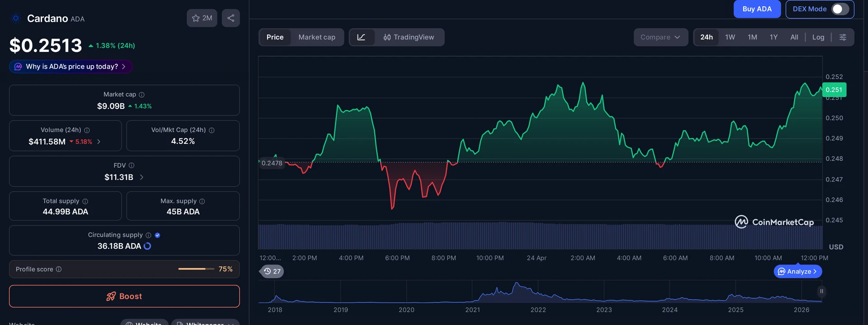868x325 pixels.
Task: Click the pause handle on the range selector
Action: point(821,291)
